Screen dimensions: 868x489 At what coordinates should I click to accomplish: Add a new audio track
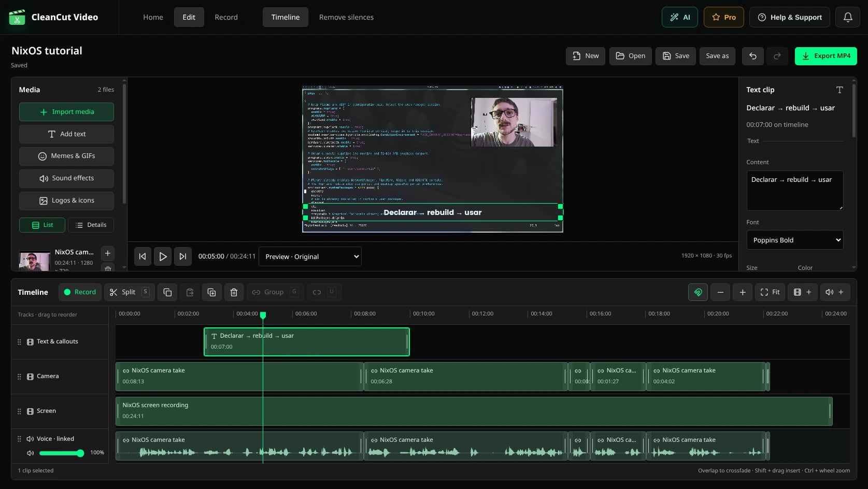[x=835, y=292]
